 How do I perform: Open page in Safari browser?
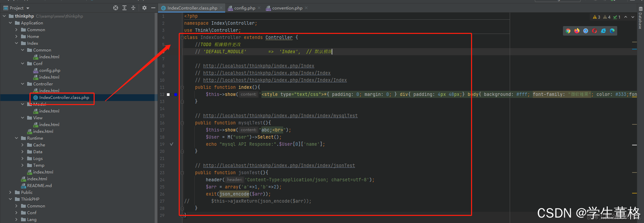[586, 31]
